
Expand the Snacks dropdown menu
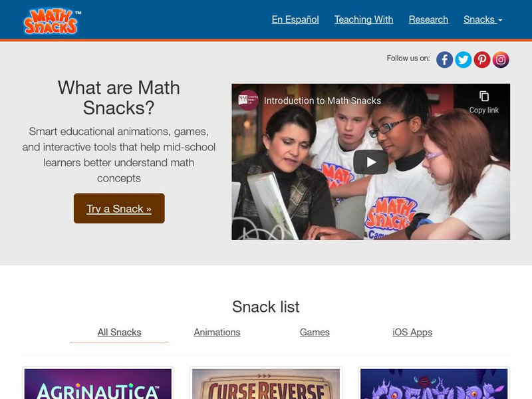[x=483, y=20]
